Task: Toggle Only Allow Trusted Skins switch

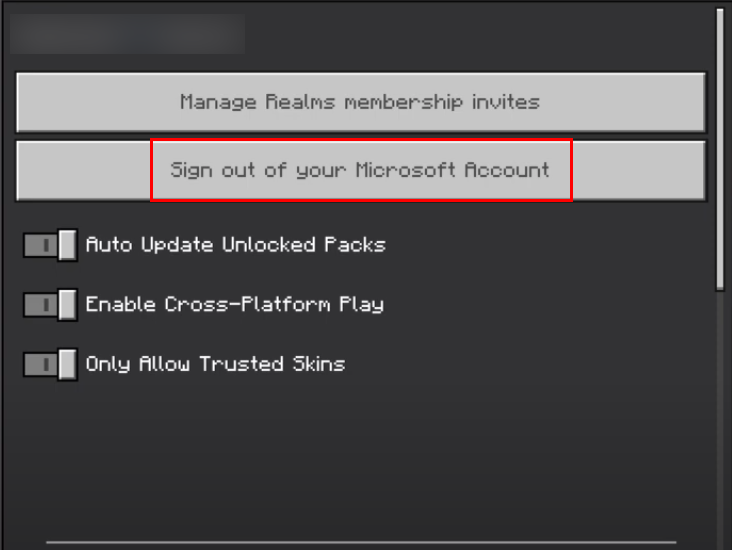Action: tap(50, 364)
